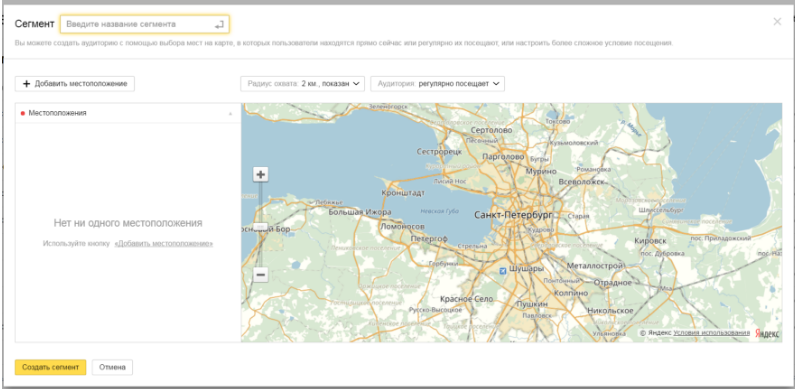Click the «Добавить местоположение» link in empty list
795x389 pixels.
(x=164, y=243)
